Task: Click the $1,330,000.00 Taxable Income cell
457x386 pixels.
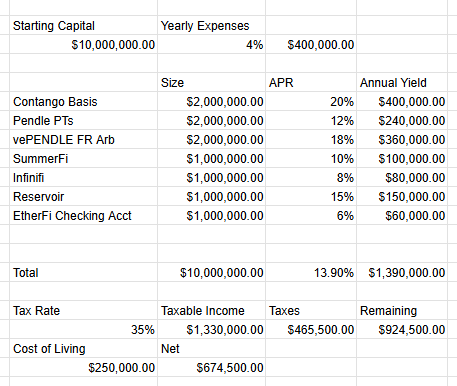Action: pyautogui.click(x=211, y=329)
